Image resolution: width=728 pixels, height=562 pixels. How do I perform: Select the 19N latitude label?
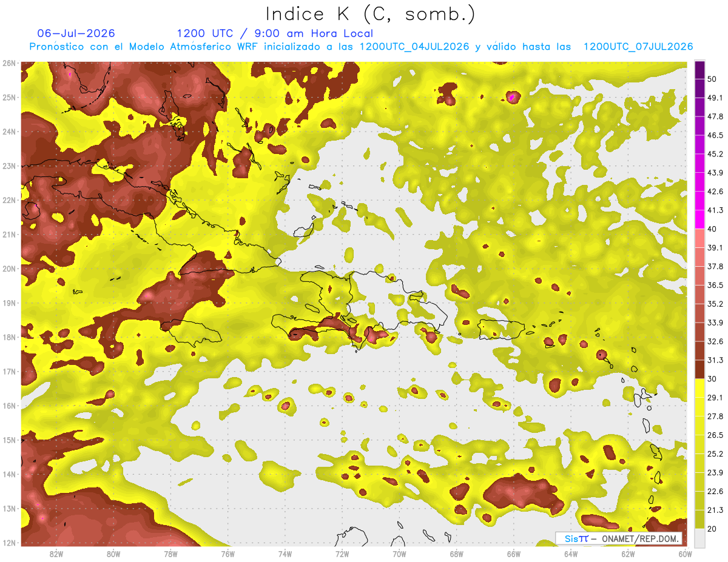tap(9, 303)
